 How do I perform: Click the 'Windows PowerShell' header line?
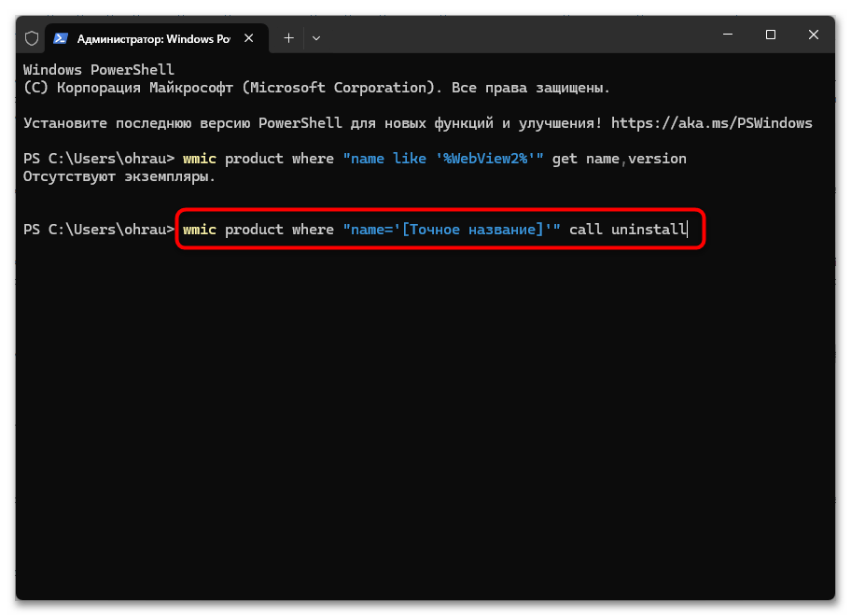click(x=99, y=70)
